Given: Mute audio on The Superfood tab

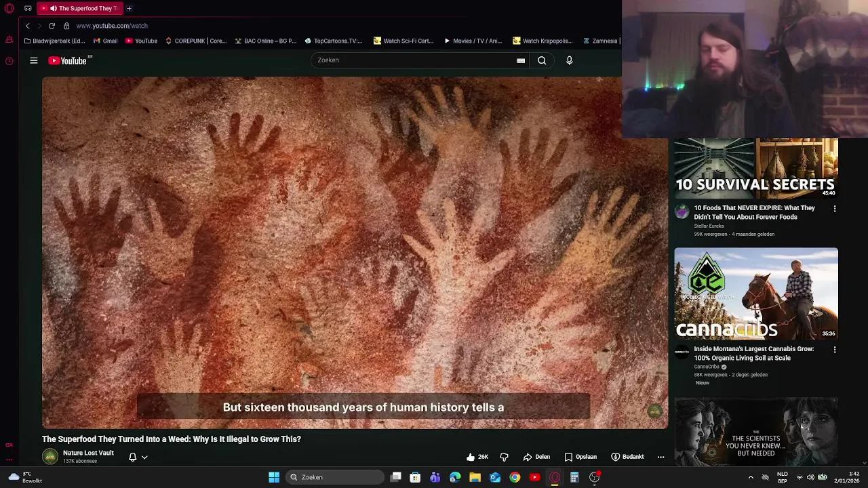Looking at the screenshot, I should point(53,8).
